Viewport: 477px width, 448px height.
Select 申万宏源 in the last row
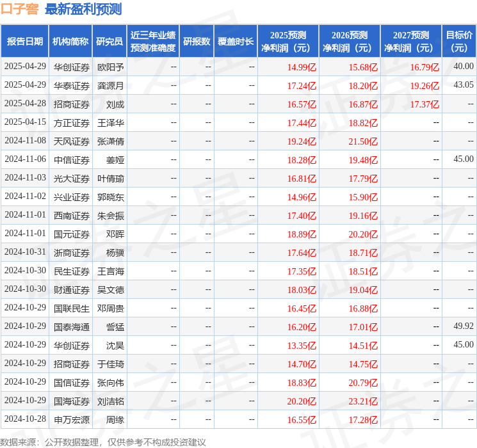click(x=71, y=419)
